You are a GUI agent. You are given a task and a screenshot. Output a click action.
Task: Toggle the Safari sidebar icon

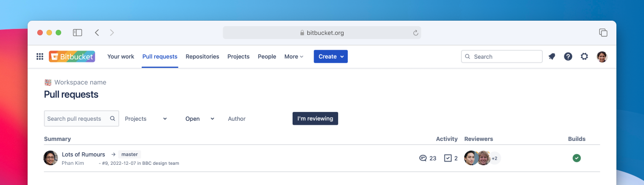(77, 33)
